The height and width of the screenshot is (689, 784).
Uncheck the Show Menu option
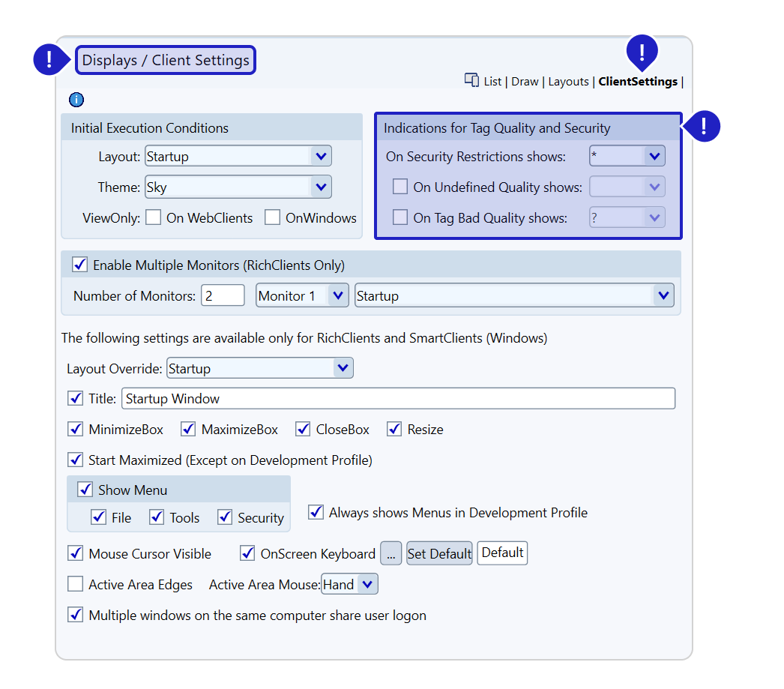point(85,490)
